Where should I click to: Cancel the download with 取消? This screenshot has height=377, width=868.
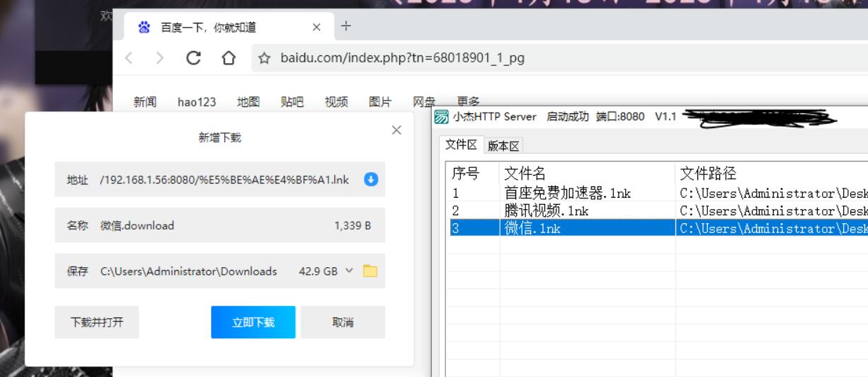pyautogui.click(x=343, y=322)
